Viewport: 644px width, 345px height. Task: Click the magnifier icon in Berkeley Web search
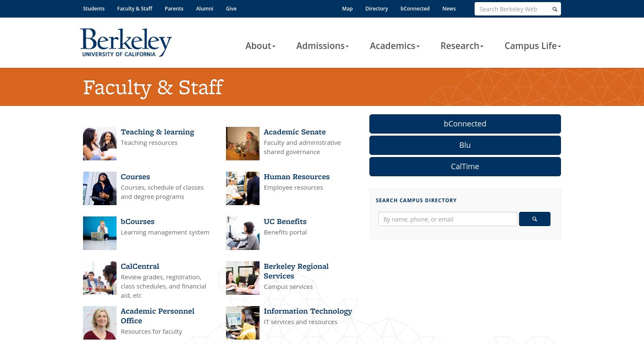point(555,9)
